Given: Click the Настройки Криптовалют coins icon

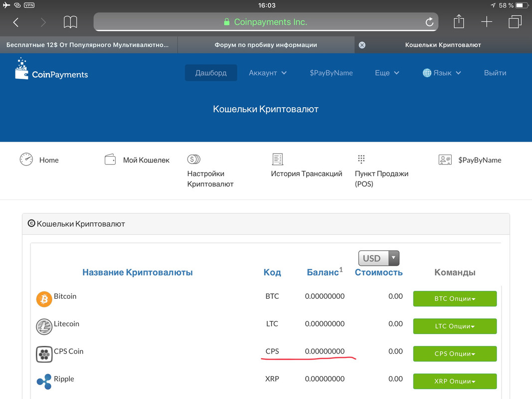Looking at the screenshot, I should click(x=194, y=159).
